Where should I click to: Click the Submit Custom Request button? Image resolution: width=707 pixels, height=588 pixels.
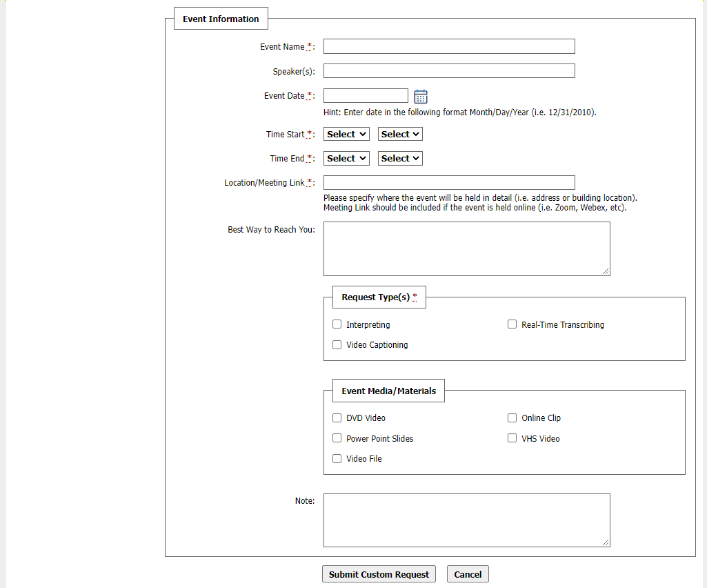coord(379,574)
